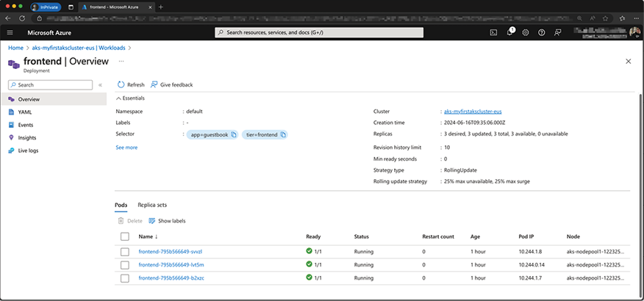Viewport: 644px width, 301px height.
Task: Open the browser ellipsis menu
Action: (x=636, y=18)
